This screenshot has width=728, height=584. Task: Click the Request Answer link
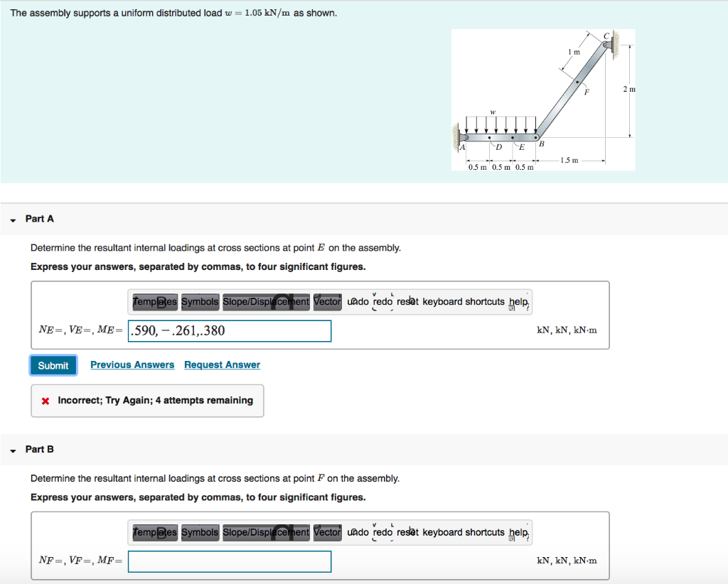tap(221, 364)
